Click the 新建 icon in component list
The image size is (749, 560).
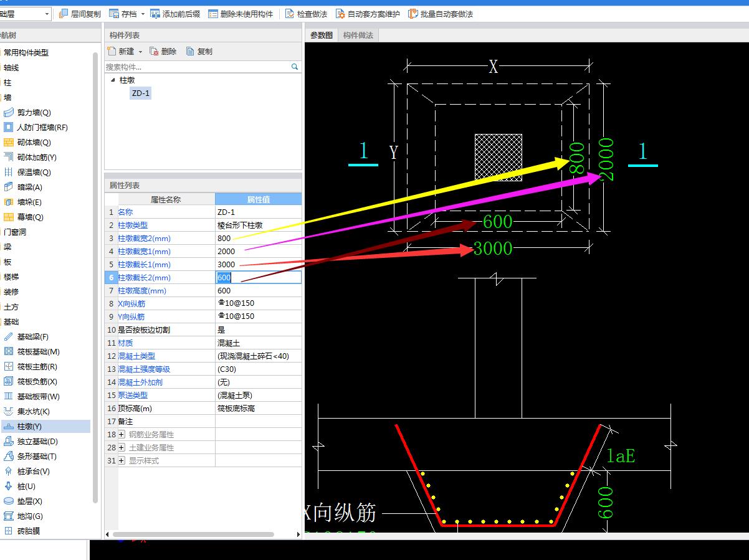click(112, 51)
